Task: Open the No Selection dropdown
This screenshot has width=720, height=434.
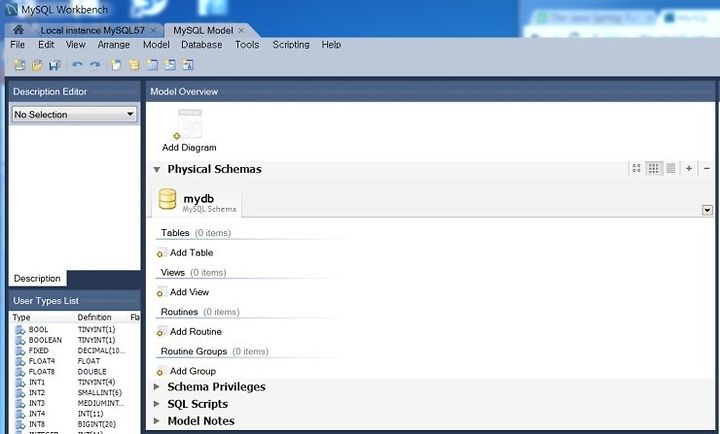Action: pyautogui.click(x=74, y=114)
